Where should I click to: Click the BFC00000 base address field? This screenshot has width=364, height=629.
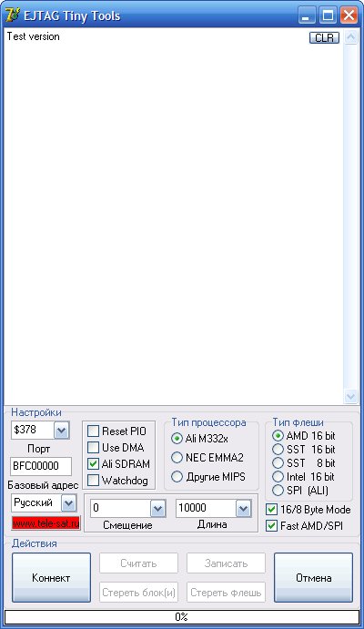point(41,466)
